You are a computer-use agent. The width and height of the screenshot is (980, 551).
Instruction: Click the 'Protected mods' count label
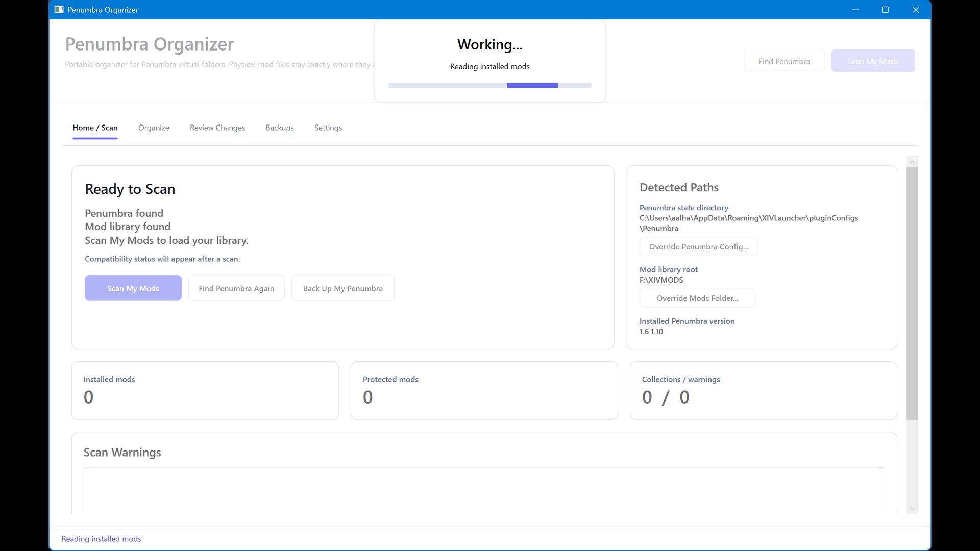390,379
